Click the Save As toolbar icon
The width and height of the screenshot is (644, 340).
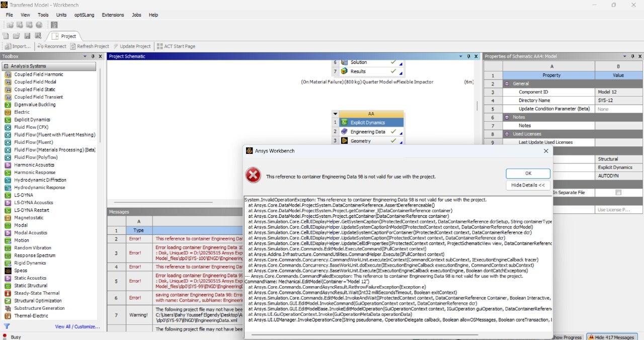point(38,36)
